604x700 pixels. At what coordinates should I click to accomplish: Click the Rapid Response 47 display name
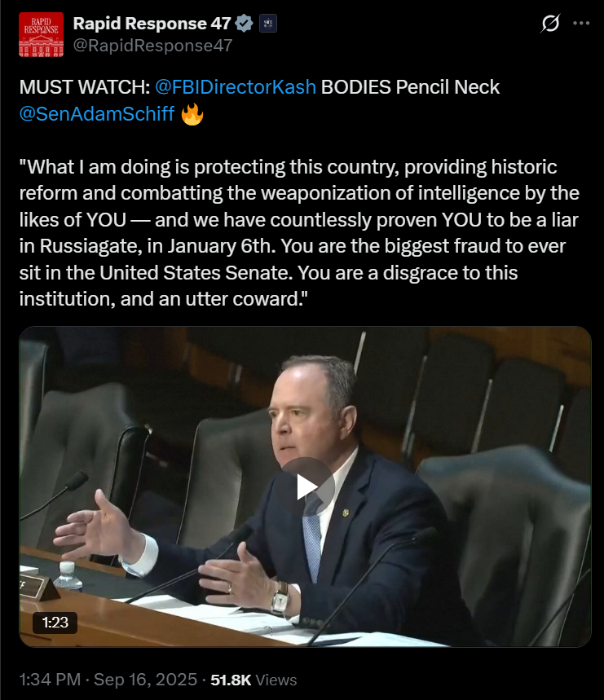tap(152, 24)
